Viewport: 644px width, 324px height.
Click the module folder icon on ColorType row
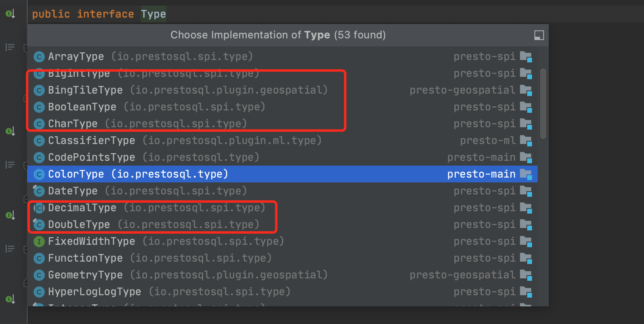pos(526,174)
